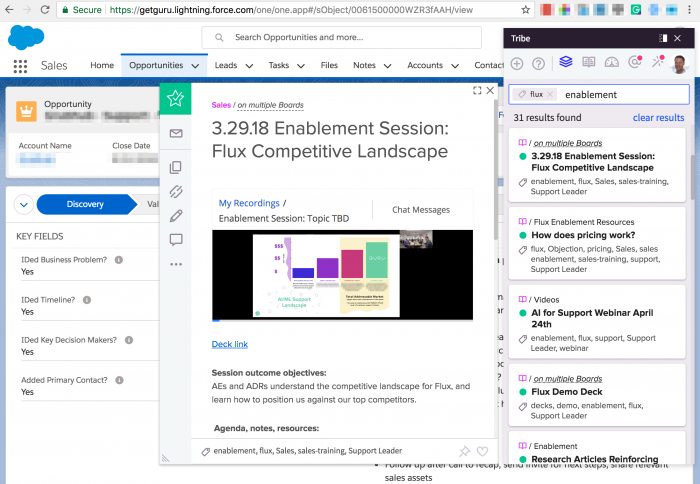Click the Sales board link on card
700x484 pixels.
[221, 105]
